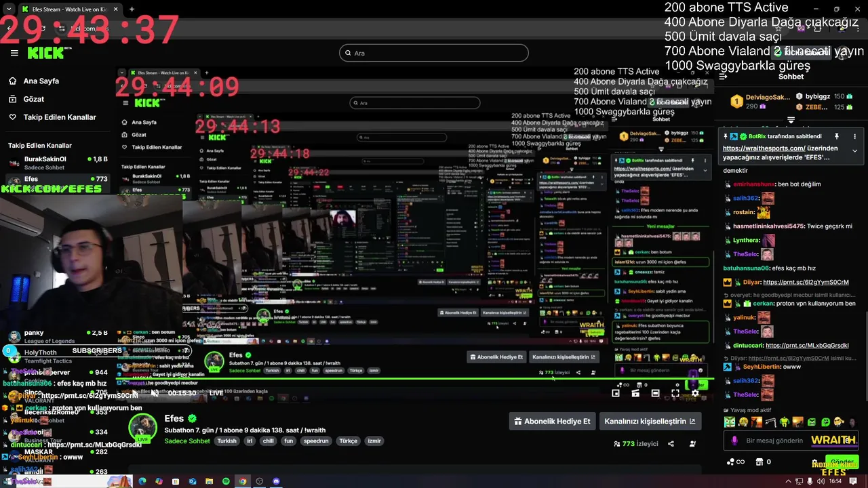Jump to LIVE in player

[216, 393]
